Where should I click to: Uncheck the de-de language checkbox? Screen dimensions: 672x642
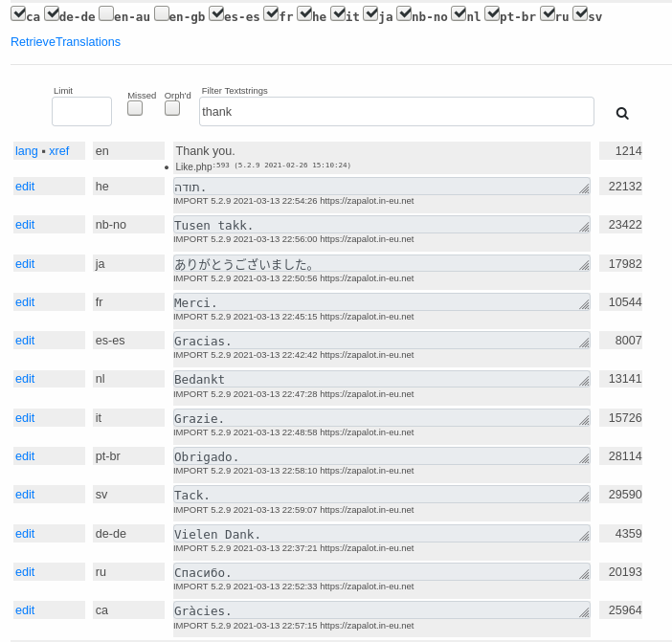(x=52, y=14)
